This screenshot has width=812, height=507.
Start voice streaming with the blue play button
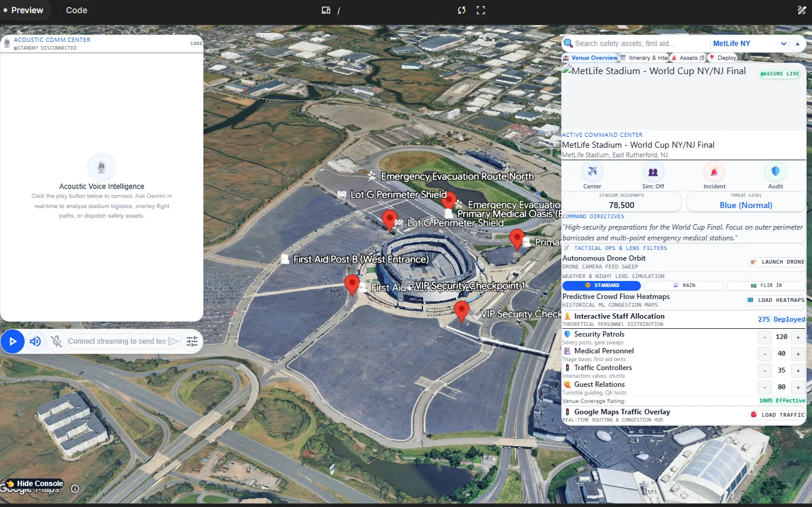coord(13,341)
